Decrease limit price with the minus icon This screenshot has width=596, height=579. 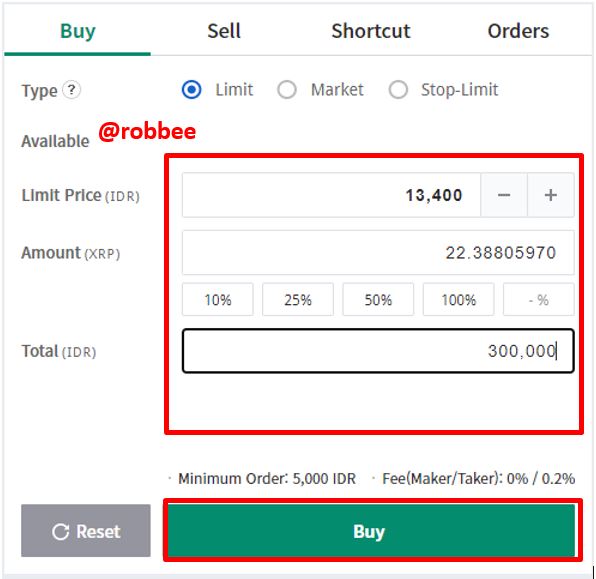click(504, 195)
